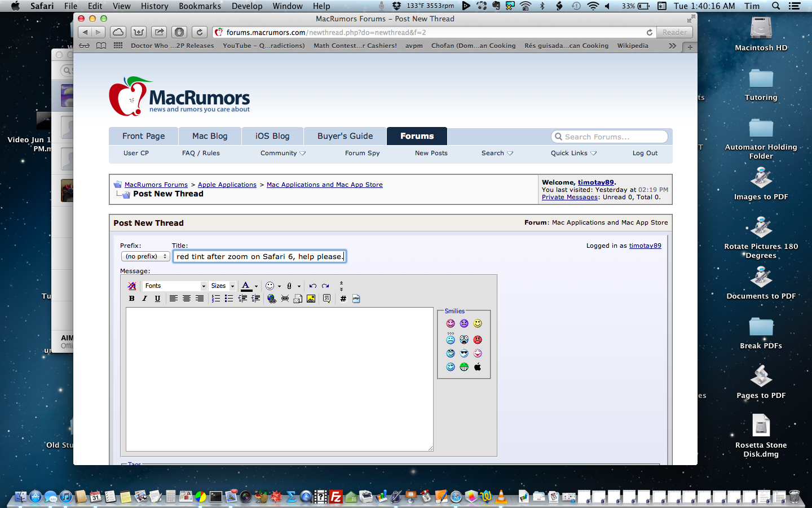Image resolution: width=812 pixels, height=508 pixels.
Task: Open the Prefix dropdown
Action: [145, 256]
